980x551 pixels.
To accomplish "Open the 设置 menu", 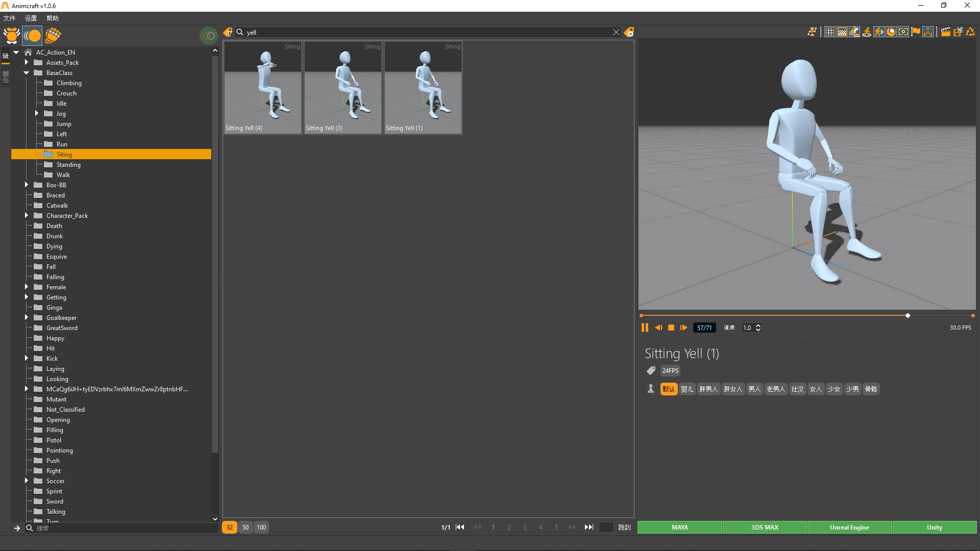I will click(x=31, y=18).
